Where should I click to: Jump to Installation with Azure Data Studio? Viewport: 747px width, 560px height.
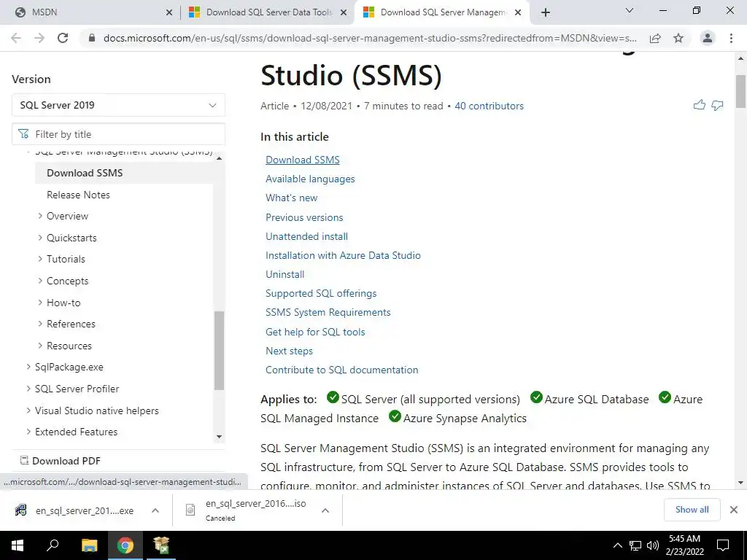(343, 255)
